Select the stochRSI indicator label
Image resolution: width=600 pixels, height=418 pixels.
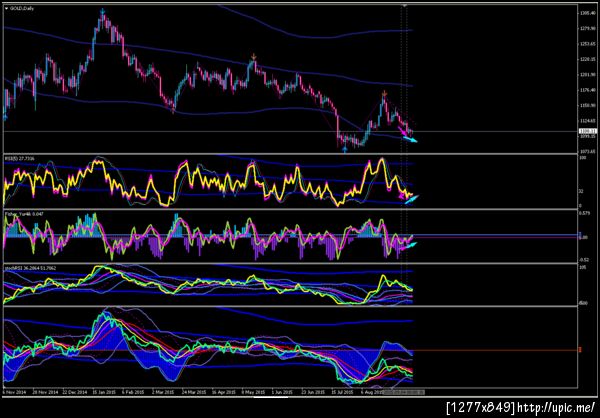pos(30,268)
